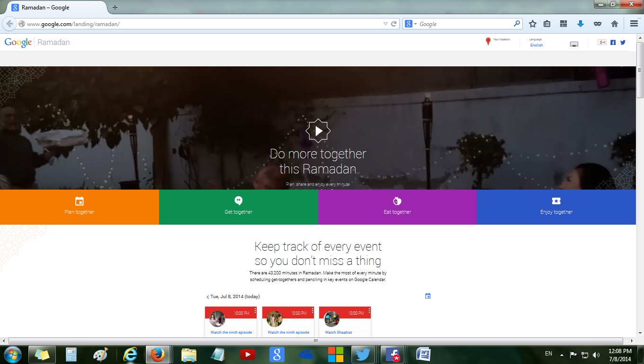Open options menu on first 10:00 PM event card
Viewport: 644px width, 364px height.
tap(255, 311)
